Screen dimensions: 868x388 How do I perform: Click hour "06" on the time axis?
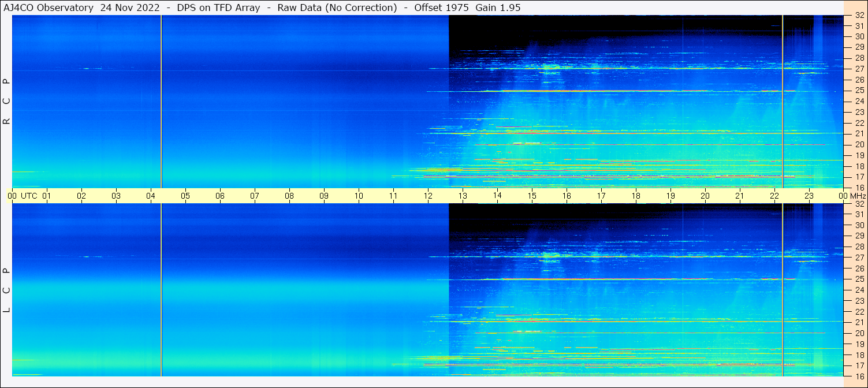[x=220, y=196]
